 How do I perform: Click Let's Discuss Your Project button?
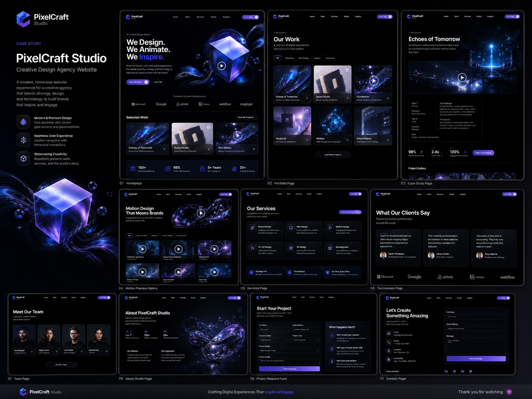(x=350, y=212)
